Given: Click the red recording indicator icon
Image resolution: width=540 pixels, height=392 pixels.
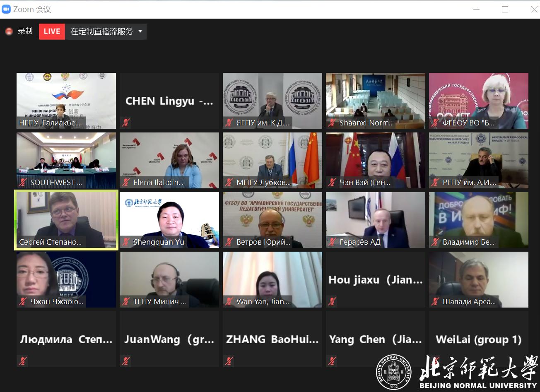Looking at the screenshot, I should point(9,31).
